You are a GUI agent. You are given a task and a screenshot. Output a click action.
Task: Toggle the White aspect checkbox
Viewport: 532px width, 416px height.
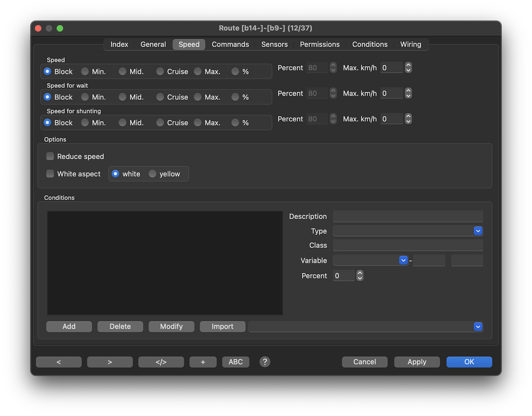coord(50,174)
